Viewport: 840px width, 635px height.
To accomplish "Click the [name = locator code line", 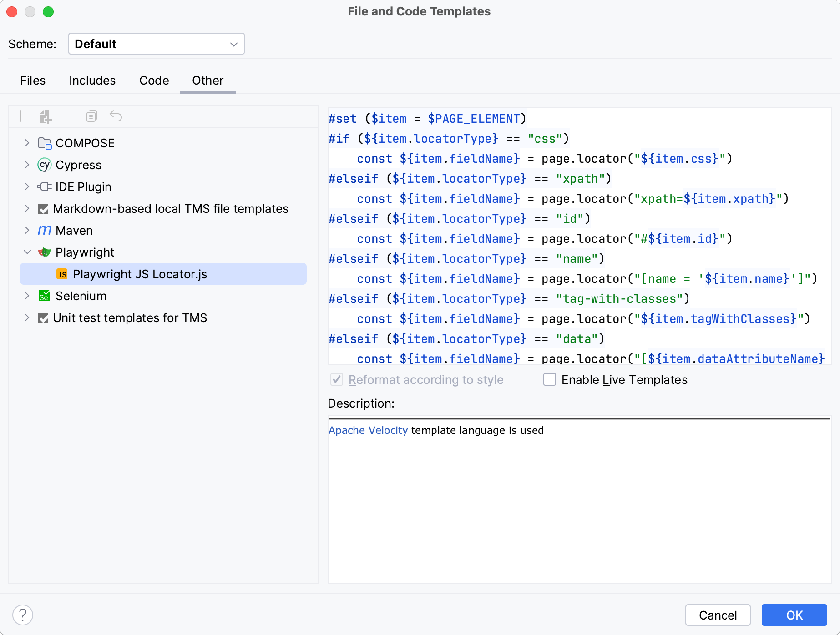I will point(587,279).
